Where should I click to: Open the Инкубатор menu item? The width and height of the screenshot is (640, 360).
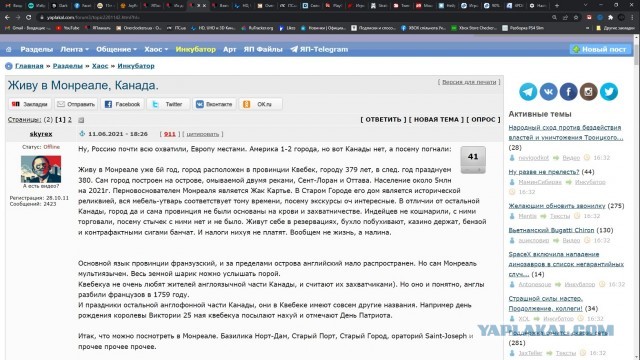pyautogui.click(x=196, y=49)
